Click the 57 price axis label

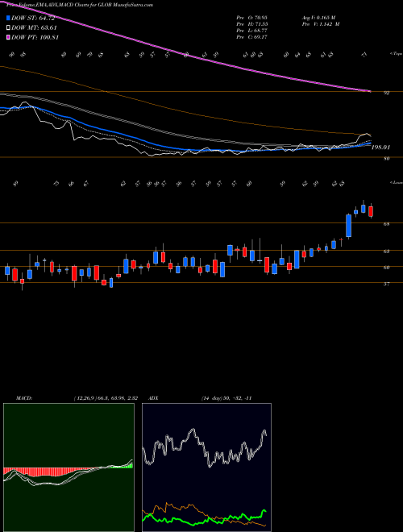tap(387, 284)
